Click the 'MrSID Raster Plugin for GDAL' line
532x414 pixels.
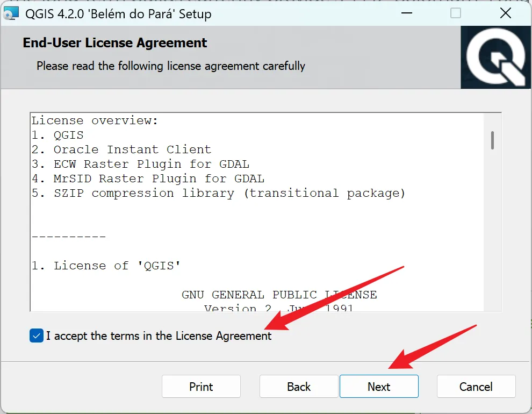pos(148,179)
